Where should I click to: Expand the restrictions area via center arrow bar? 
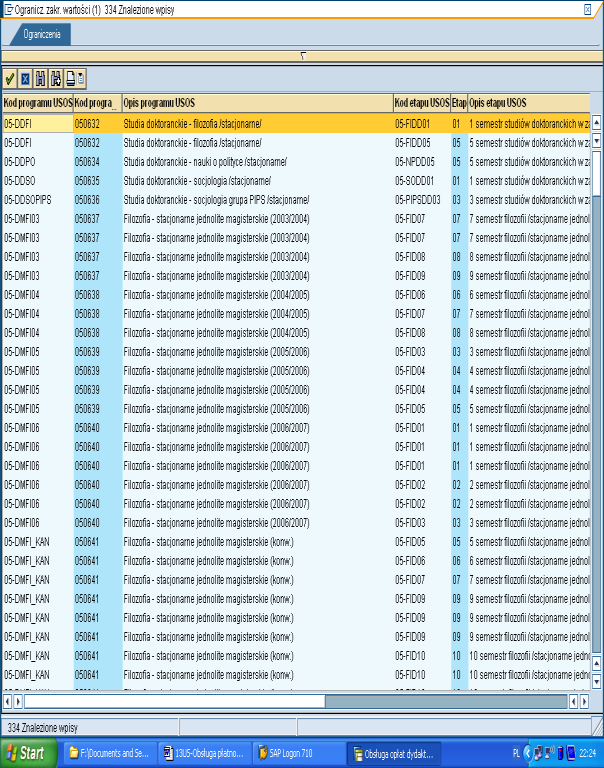tap(303, 56)
